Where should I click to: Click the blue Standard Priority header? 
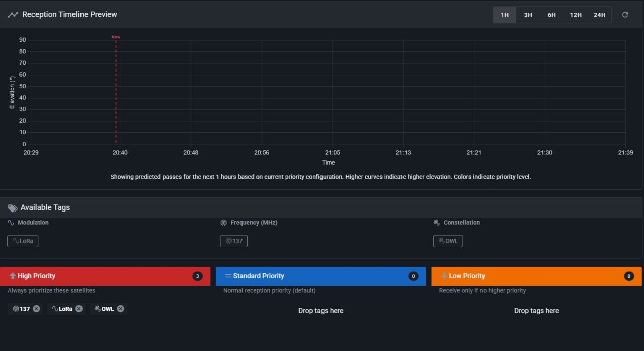320,276
